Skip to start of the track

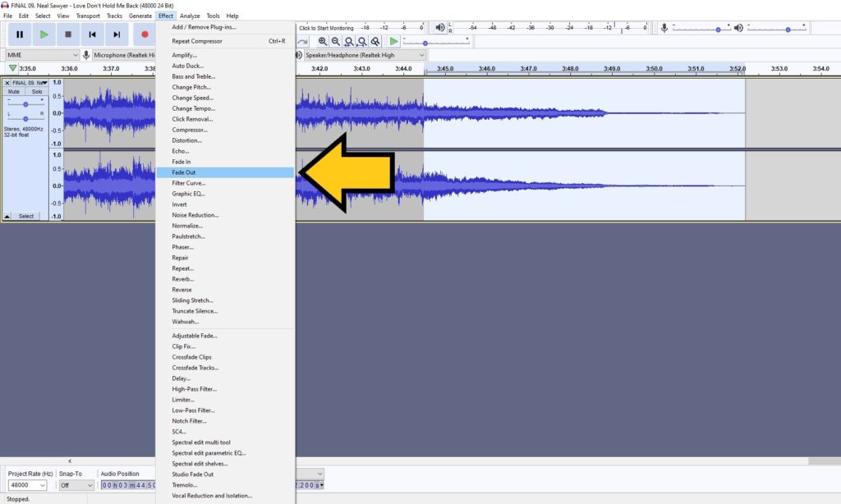click(x=92, y=34)
